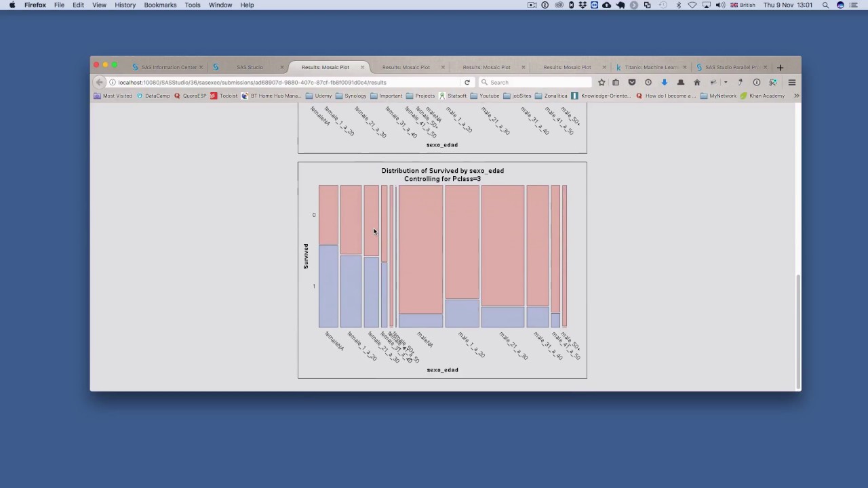Open DataCamp bookmark

point(153,96)
